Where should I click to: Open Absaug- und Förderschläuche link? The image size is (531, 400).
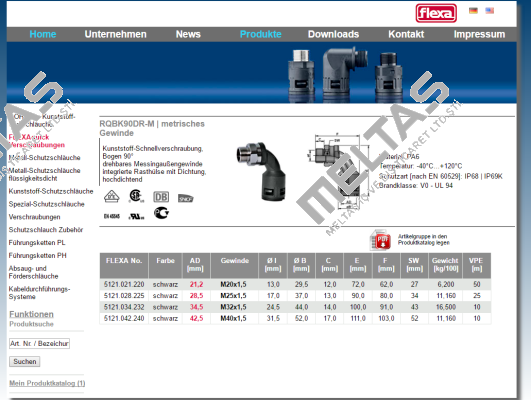click(33, 272)
